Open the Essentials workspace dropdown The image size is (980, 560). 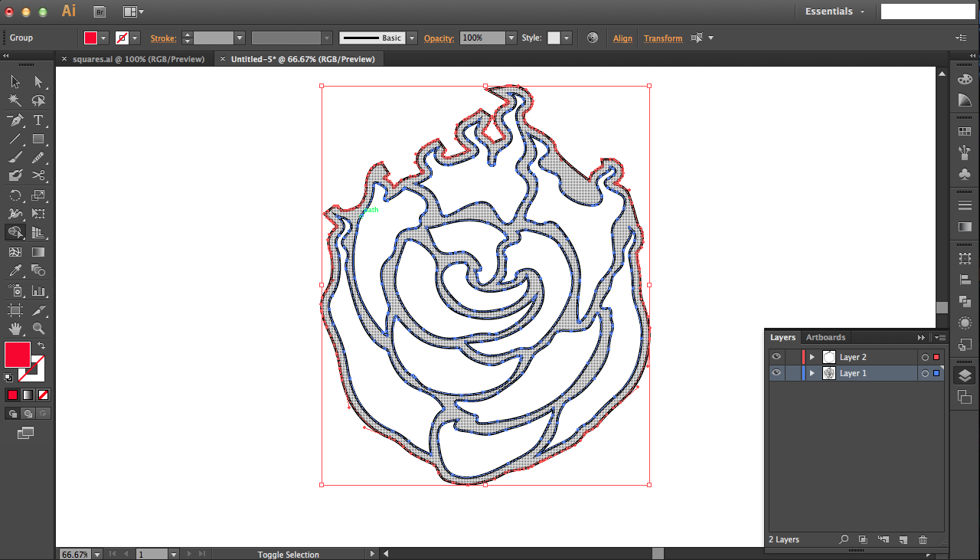tap(835, 11)
